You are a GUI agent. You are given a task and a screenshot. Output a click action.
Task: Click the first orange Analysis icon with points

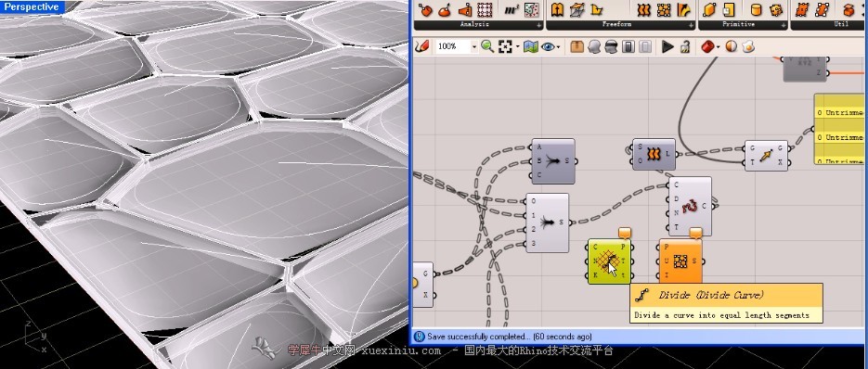[x=425, y=9]
